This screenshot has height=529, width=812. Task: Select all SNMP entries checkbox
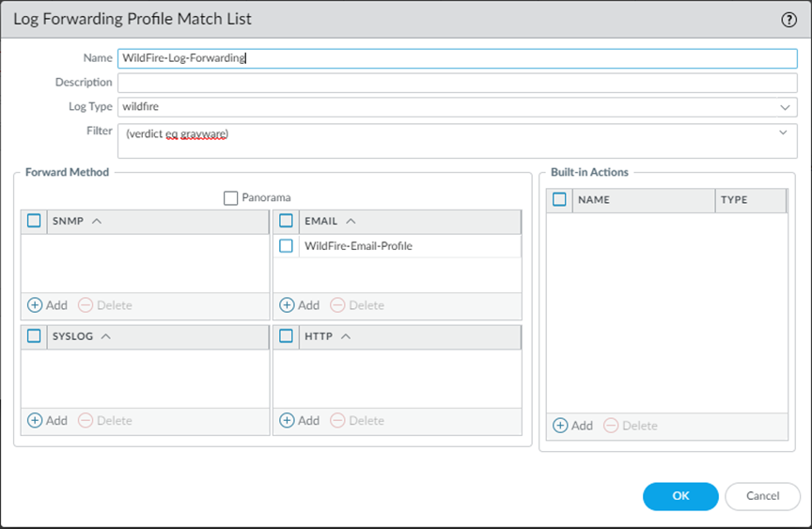pyautogui.click(x=34, y=222)
